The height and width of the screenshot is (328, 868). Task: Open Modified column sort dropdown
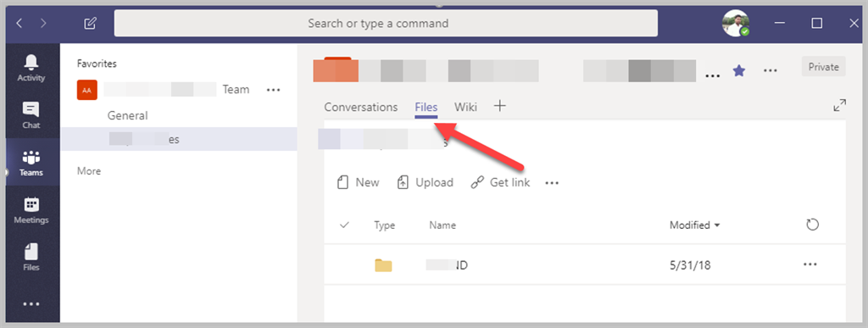click(695, 225)
